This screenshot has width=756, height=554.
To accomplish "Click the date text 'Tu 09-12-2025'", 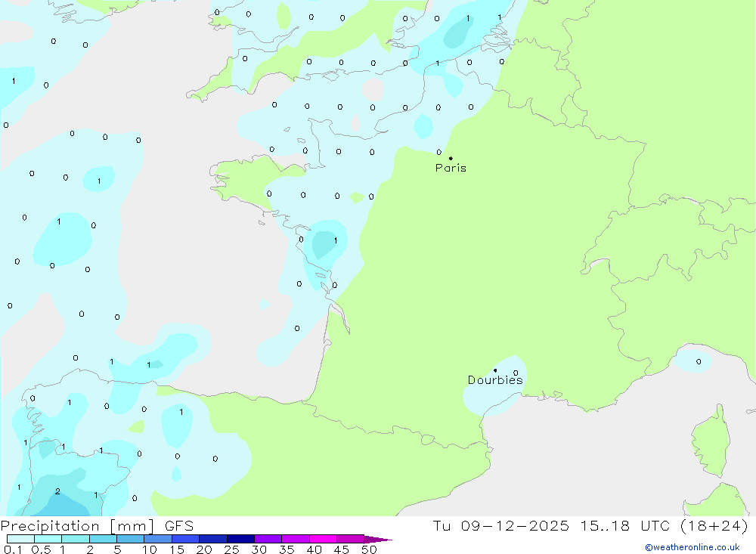I will [501, 526].
